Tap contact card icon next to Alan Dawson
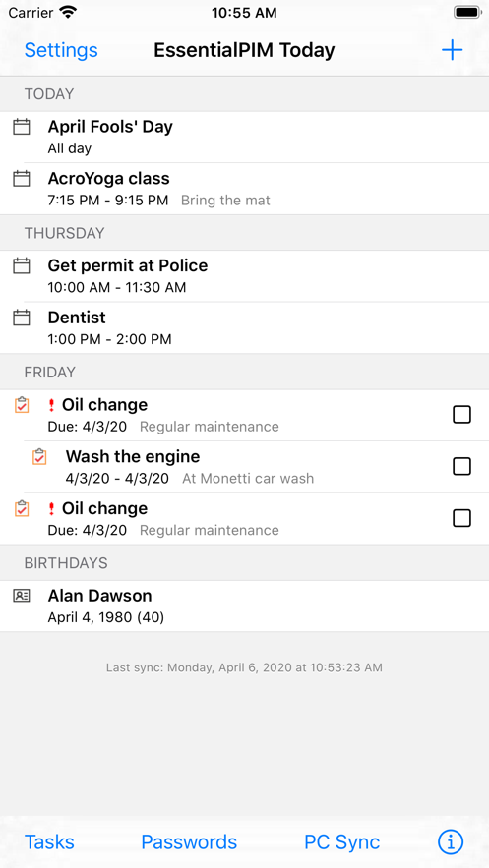 pos(21,596)
